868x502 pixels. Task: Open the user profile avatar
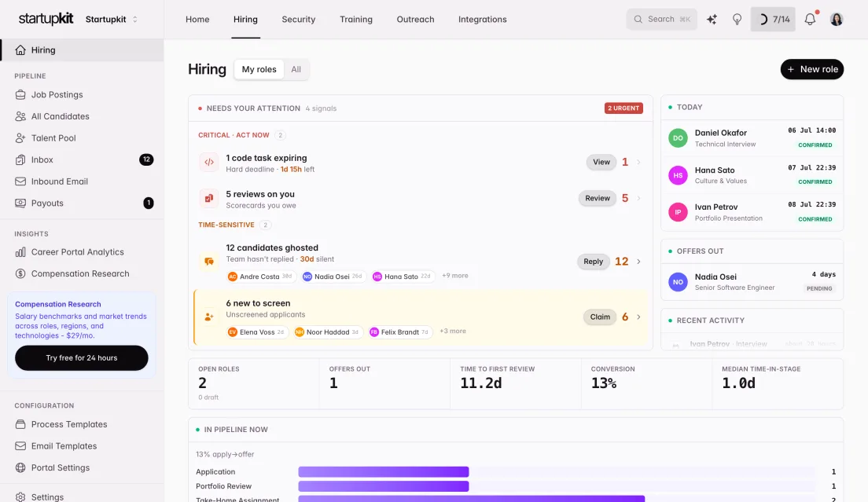837,20
